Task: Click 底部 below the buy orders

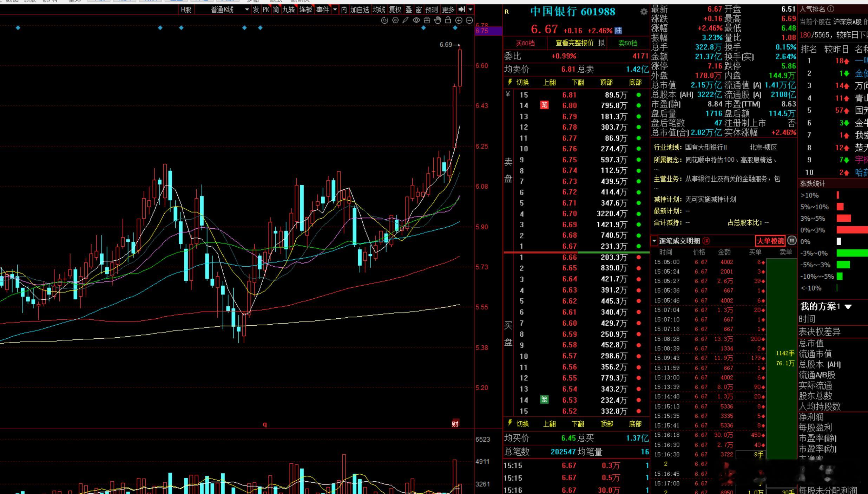Action: coord(635,424)
